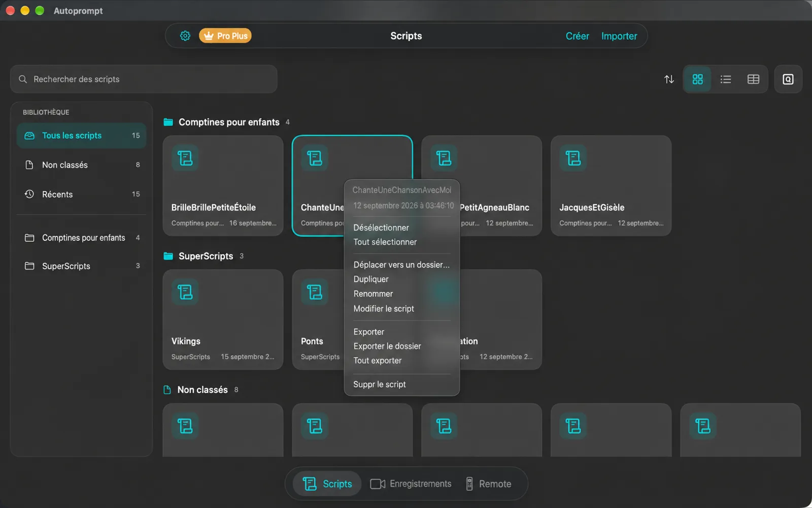Click the 15 septembre date on Vikings card
Screen dimensions: 812x508
[x=248, y=357]
